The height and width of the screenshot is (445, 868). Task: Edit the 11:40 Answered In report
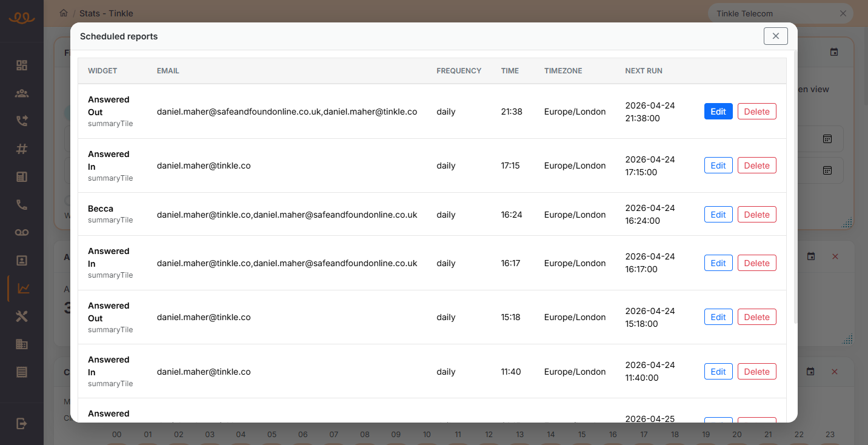pos(718,372)
